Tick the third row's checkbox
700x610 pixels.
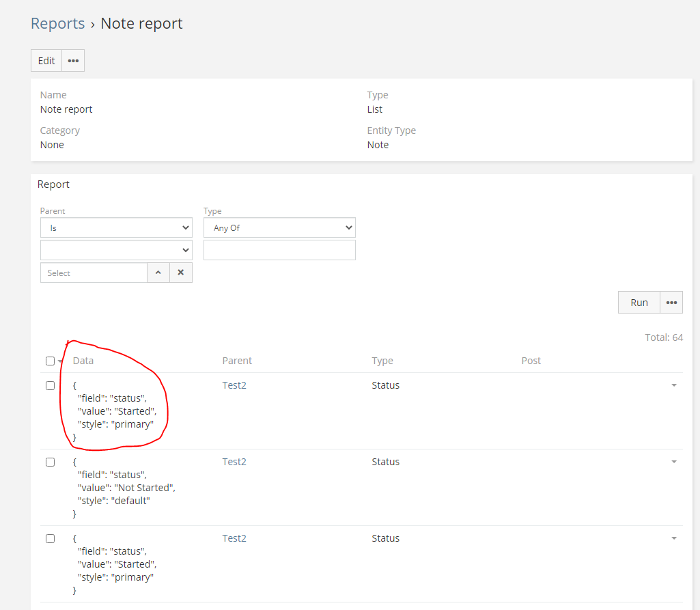[50, 538]
